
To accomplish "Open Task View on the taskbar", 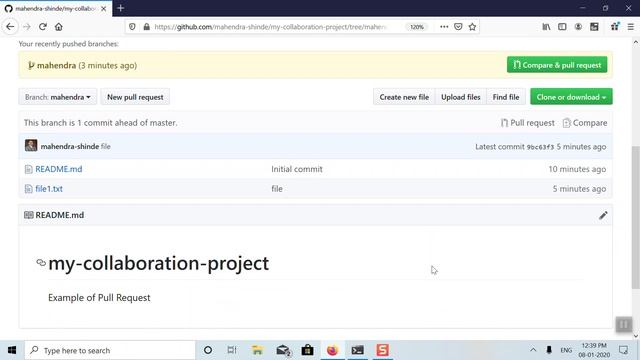I will pos(232,350).
